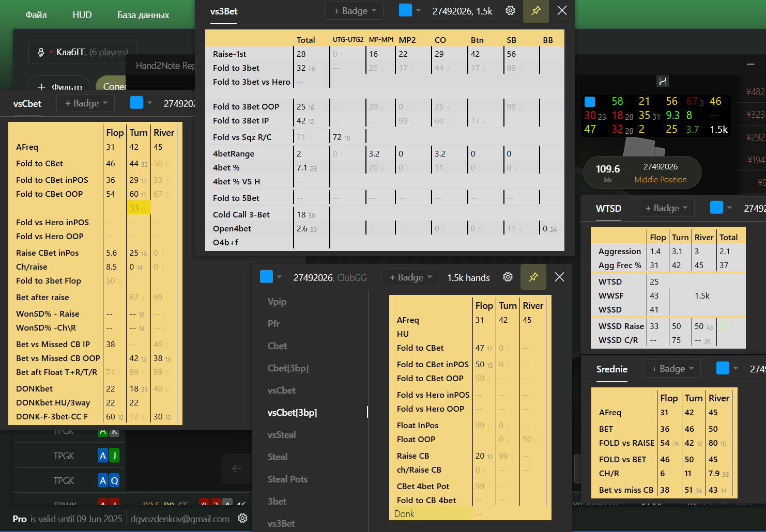
Task: Click the replayer icon above HUD
Action: point(663,81)
